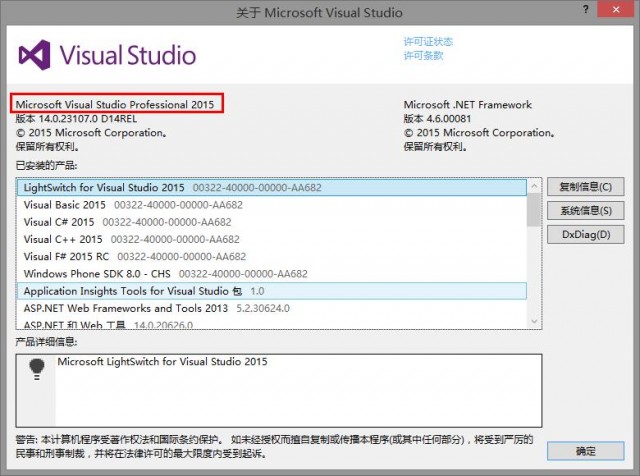This screenshot has width=640, height=476.
Task: Click Microsoft .NET Framework label
Action: (468, 105)
